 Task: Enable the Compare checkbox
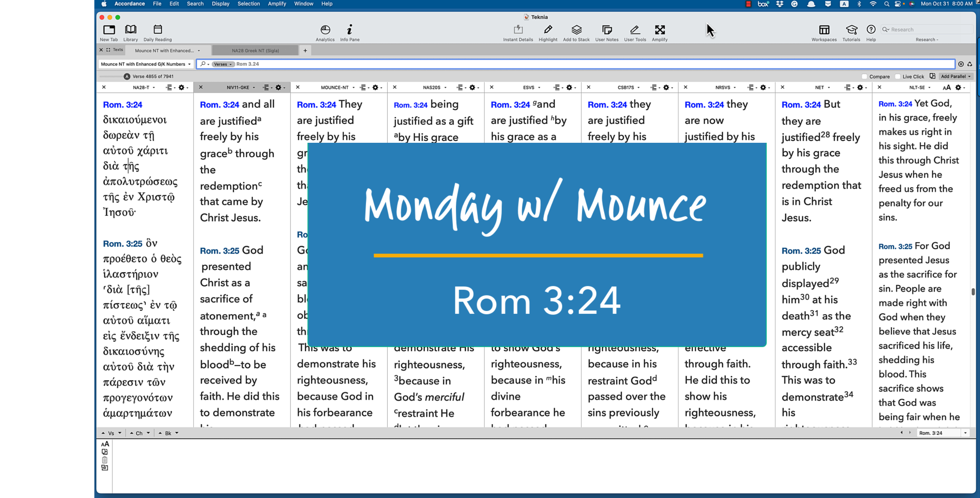coord(864,76)
